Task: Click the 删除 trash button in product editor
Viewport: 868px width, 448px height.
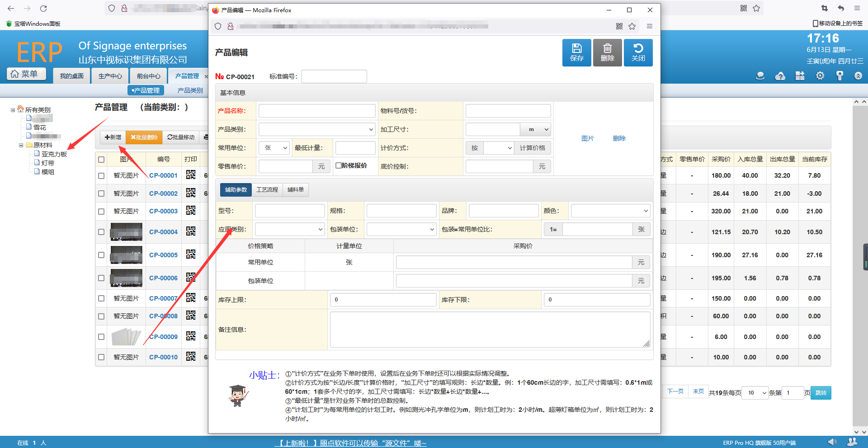Action: (607, 52)
